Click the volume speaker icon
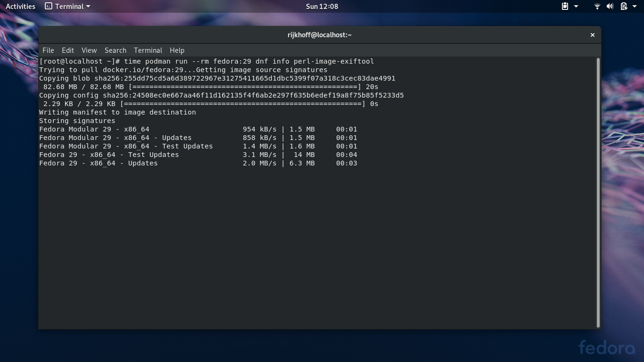644x362 pixels. (x=610, y=6)
